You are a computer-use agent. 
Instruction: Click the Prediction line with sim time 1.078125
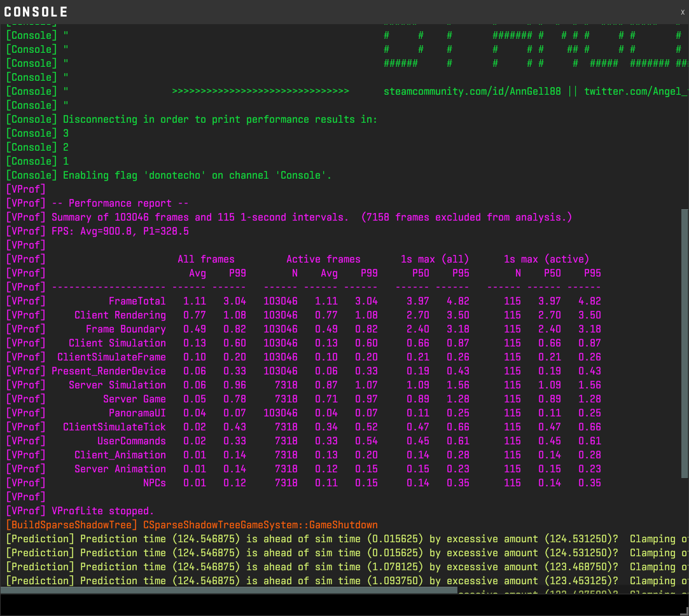click(x=347, y=567)
